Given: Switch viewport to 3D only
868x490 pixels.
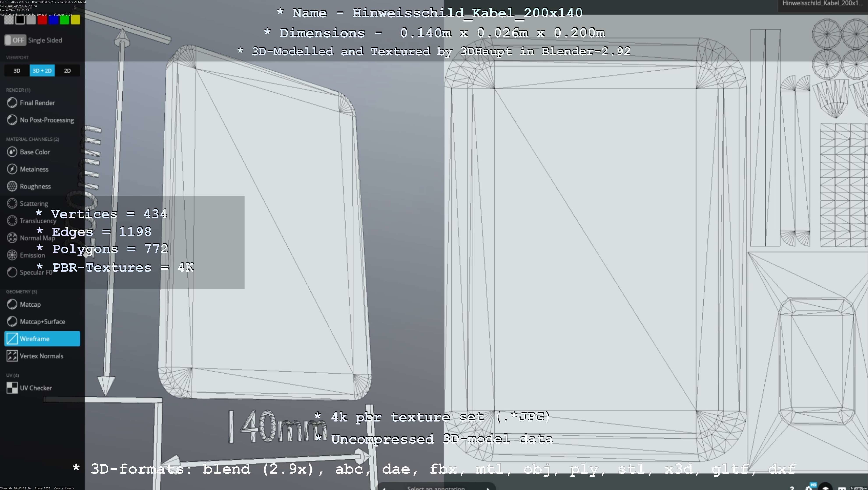Looking at the screenshot, I should [17, 71].
